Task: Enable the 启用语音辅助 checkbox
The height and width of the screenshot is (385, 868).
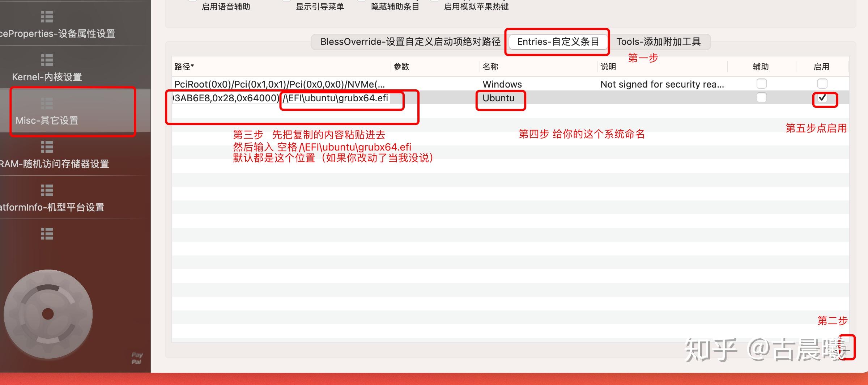Action: tap(191, 1)
